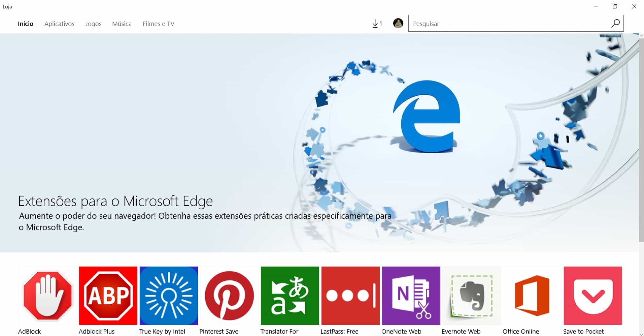The width and height of the screenshot is (644, 336).
Task: Open the Extensões para o Microsoft Edge heading
Action: 115,201
